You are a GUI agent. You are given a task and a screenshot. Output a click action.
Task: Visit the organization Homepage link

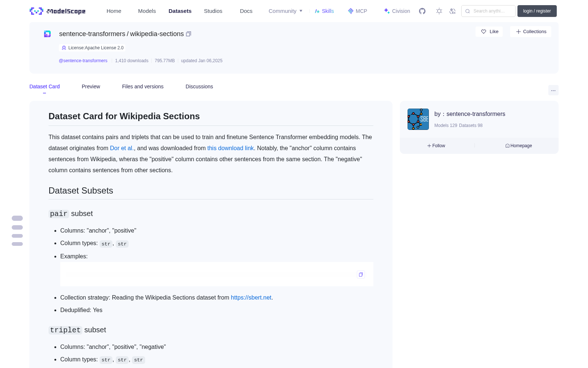click(519, 146)
